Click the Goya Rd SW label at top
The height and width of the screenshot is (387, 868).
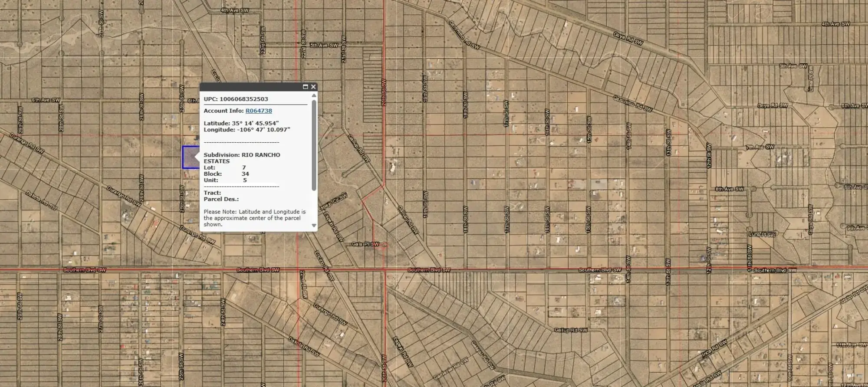click(628, 38)
